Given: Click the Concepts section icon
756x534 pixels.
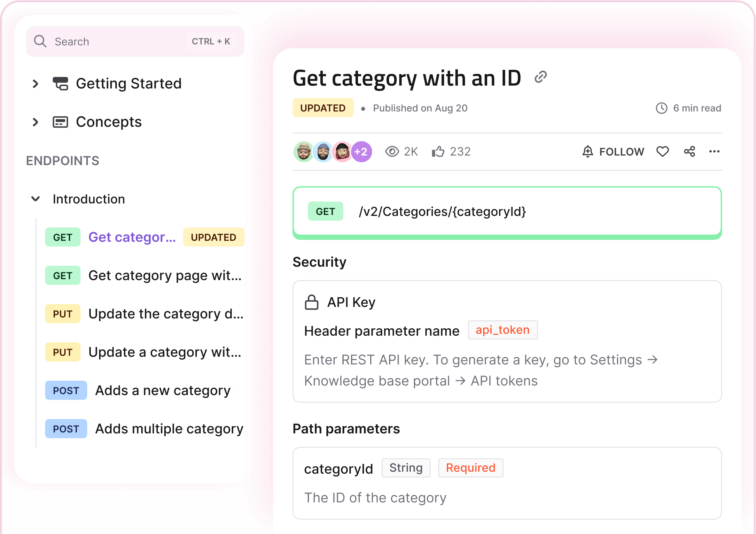Looking at the screenshot, I should click(x=61, y=122).
